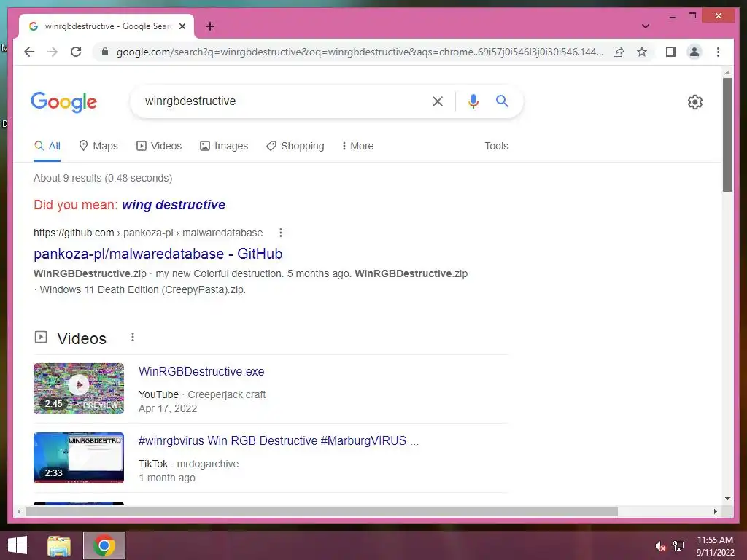Switch to the Videos tab
This screenshot has width=747, height=560.
159,146
